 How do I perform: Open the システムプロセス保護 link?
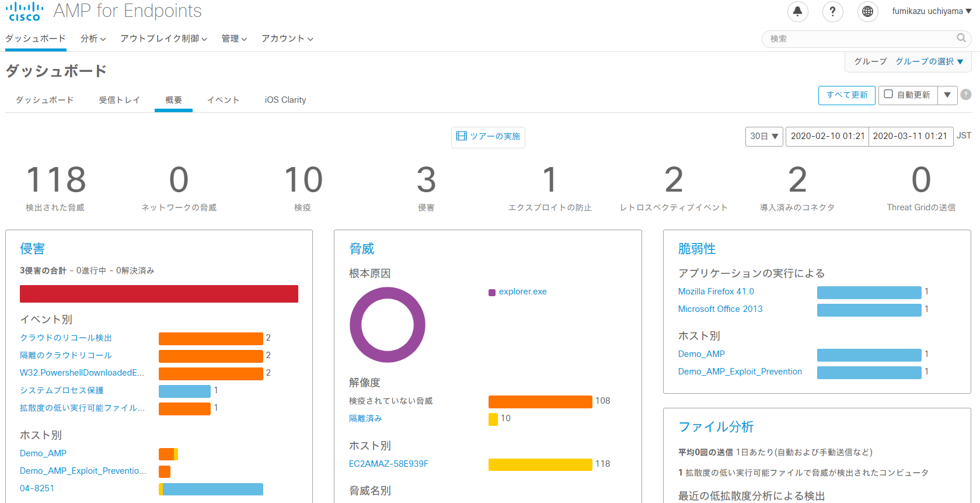click(62, 390)
